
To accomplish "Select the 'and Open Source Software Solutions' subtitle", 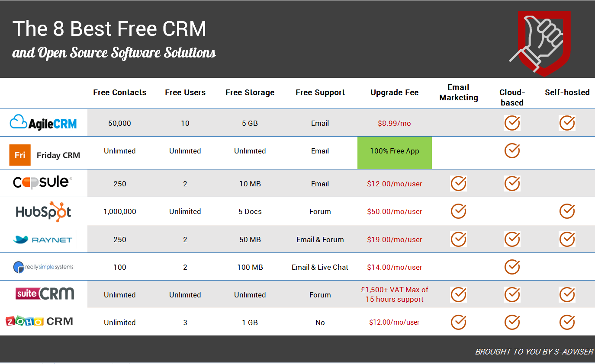I will 114,53.
